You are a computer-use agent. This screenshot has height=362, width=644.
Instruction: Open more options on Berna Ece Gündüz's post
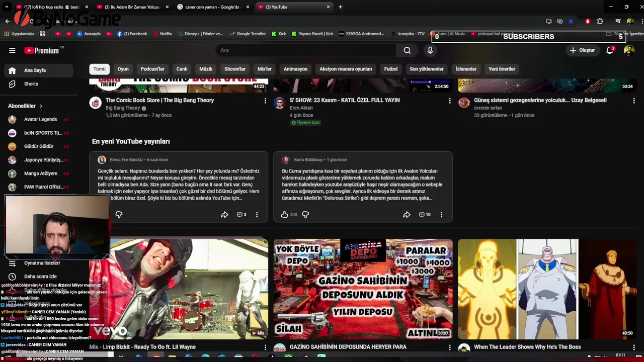pyautogui.click(x=257, y=215)
